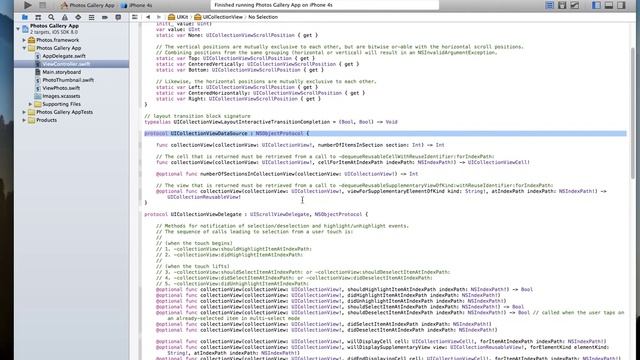Click the yellow Photos.framework toolbox icon

[x=31, y=40]
